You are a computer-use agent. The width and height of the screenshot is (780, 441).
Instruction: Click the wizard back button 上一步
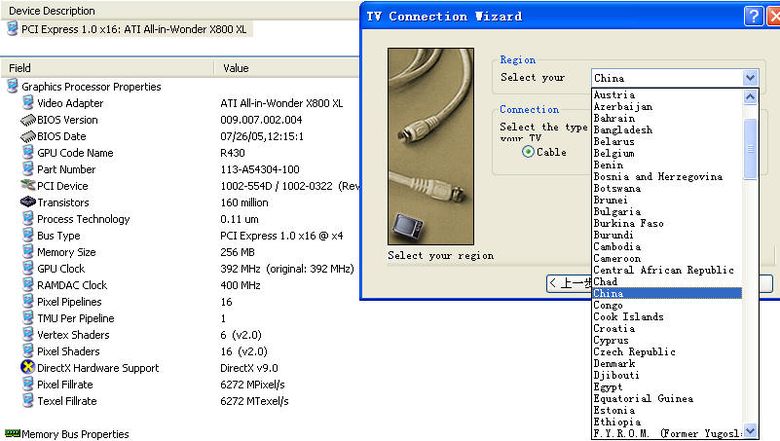[569, 283]
